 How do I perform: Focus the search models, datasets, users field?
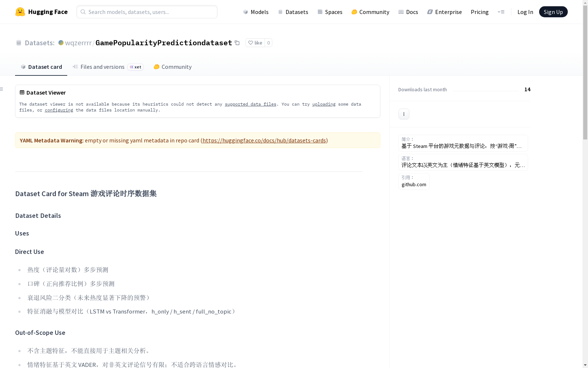pos(147,12)
